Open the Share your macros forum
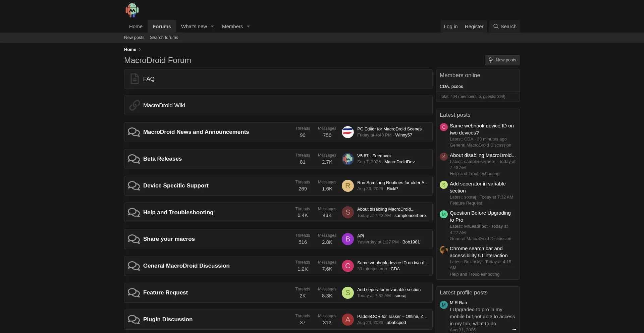 pos(169,239)
